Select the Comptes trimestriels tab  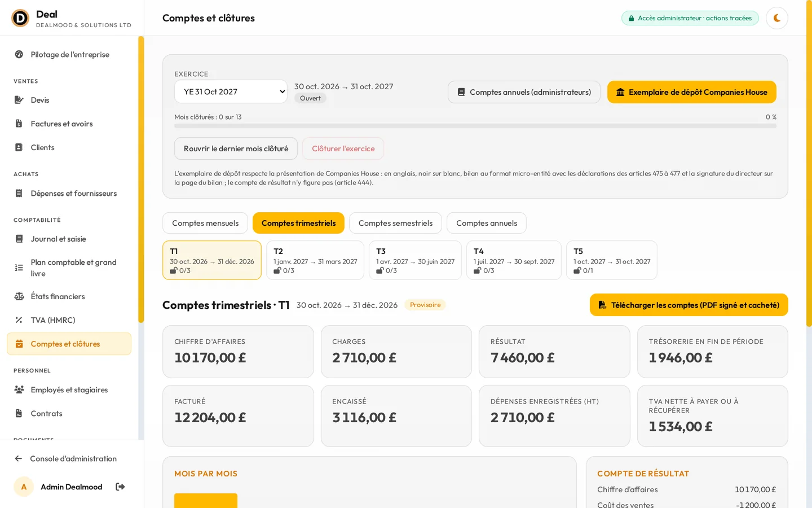298,223
